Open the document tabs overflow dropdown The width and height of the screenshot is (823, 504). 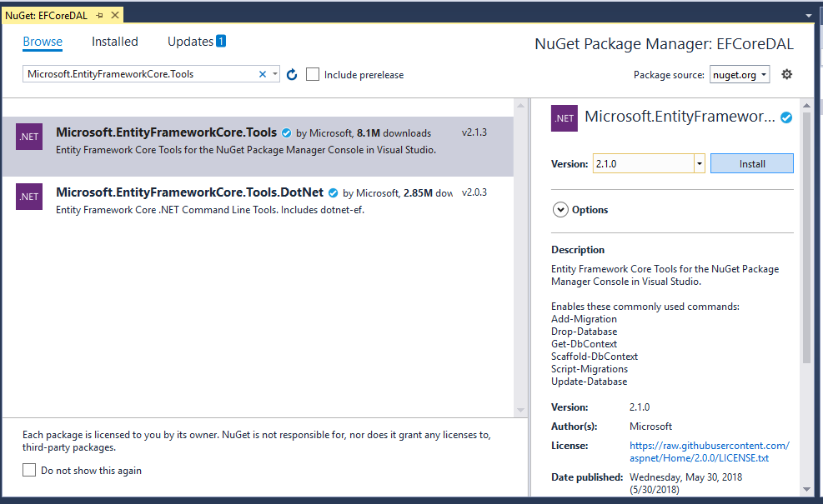click(x=808, y=16)
